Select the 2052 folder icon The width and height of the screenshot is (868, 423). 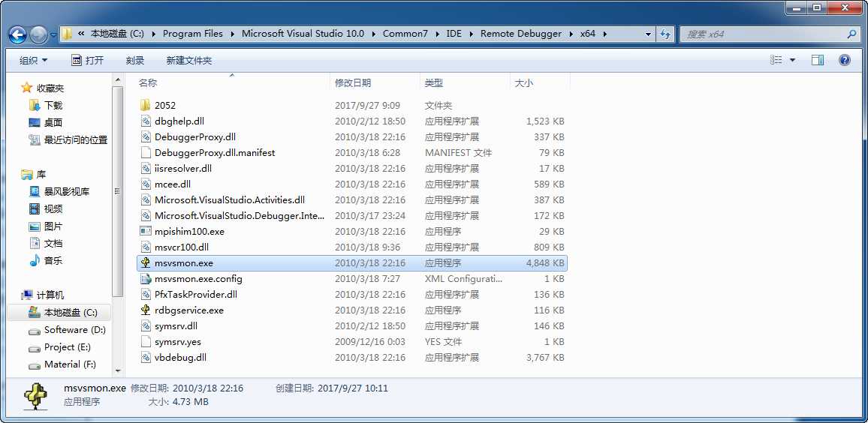click(145, 105)
